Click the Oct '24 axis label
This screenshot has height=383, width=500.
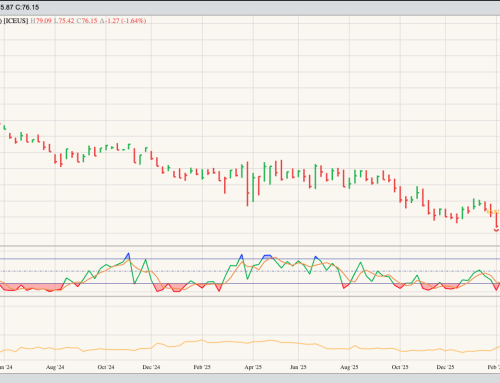coord(106,367)
